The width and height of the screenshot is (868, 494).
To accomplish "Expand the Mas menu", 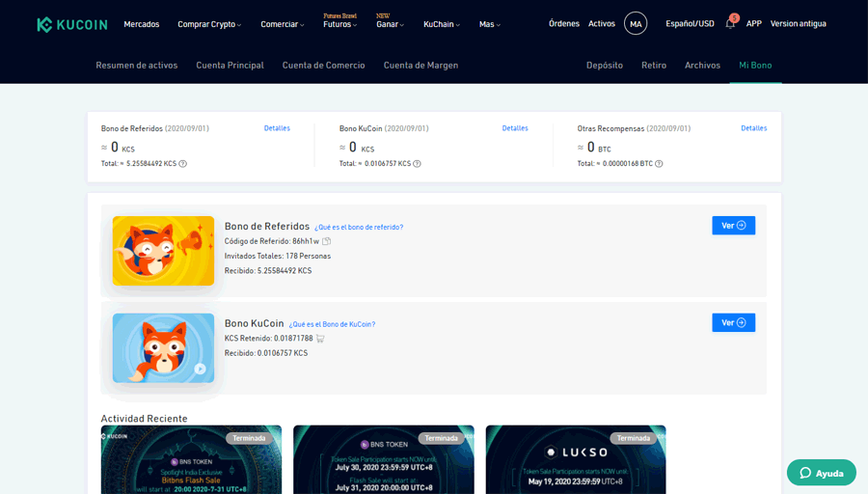I will (490, 24).
